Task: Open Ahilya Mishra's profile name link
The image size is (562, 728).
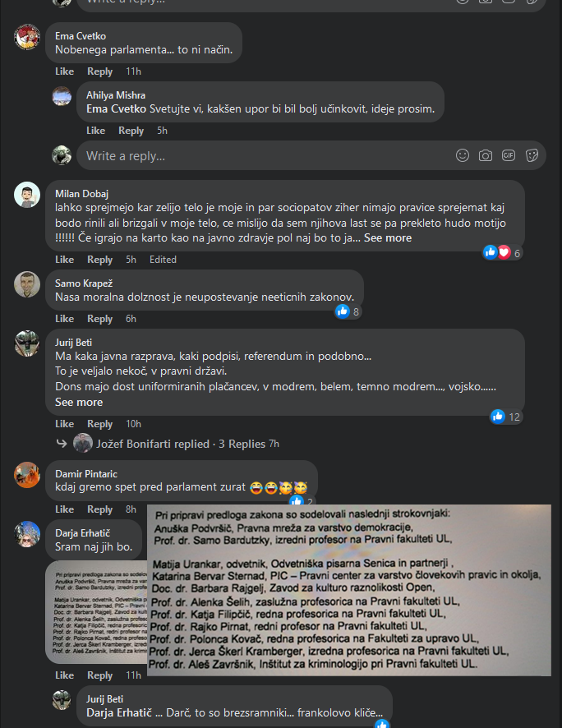Action: 116,95
